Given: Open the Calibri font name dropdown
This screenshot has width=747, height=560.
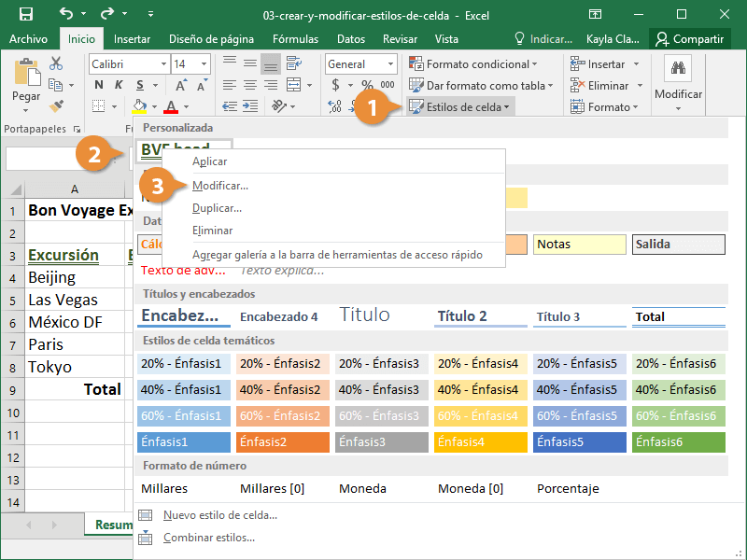Looking at the screenshot, I should coord(161,64).
